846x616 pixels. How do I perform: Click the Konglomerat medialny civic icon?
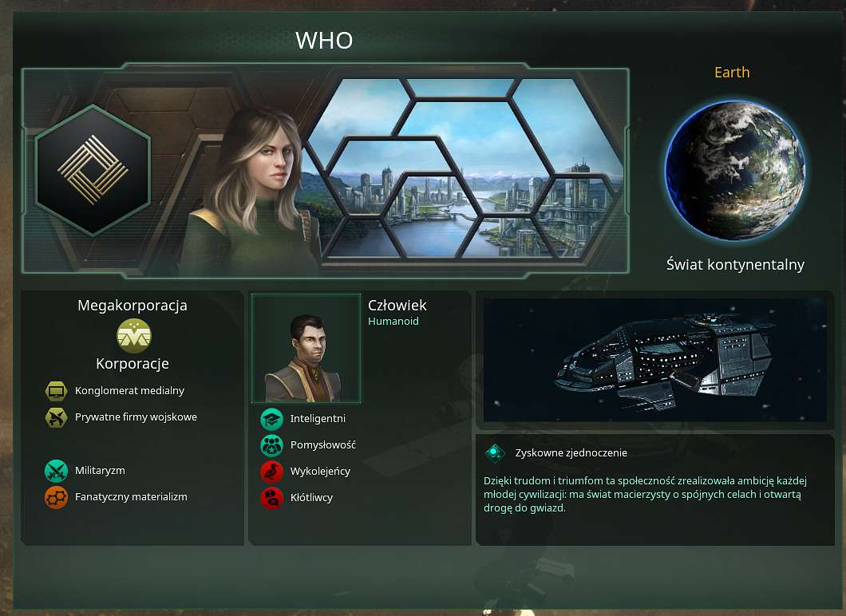click(56, 390)
